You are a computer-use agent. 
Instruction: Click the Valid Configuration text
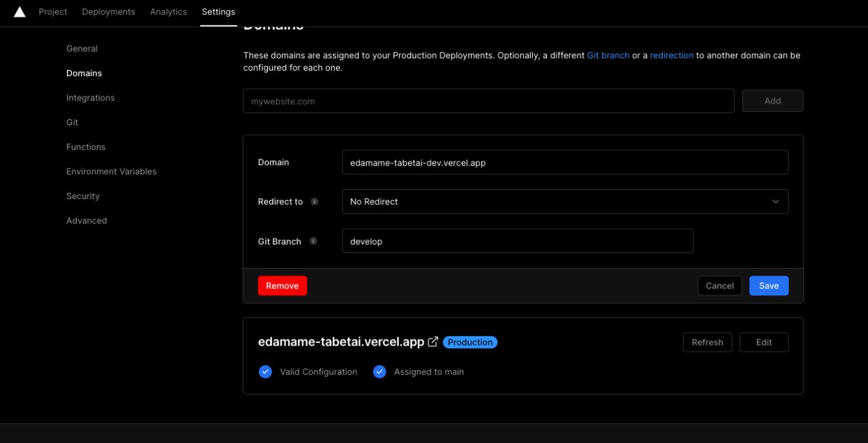319,372
